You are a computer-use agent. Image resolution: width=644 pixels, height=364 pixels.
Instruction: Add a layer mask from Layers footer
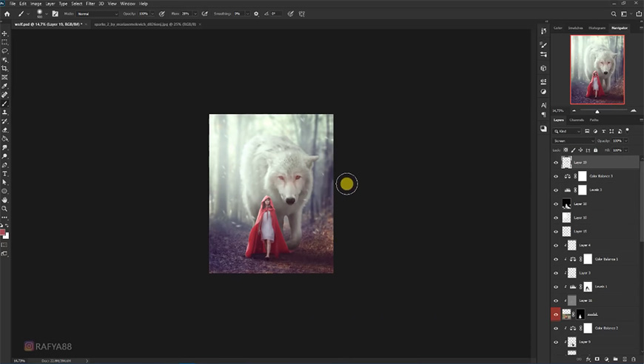(597, 359)
